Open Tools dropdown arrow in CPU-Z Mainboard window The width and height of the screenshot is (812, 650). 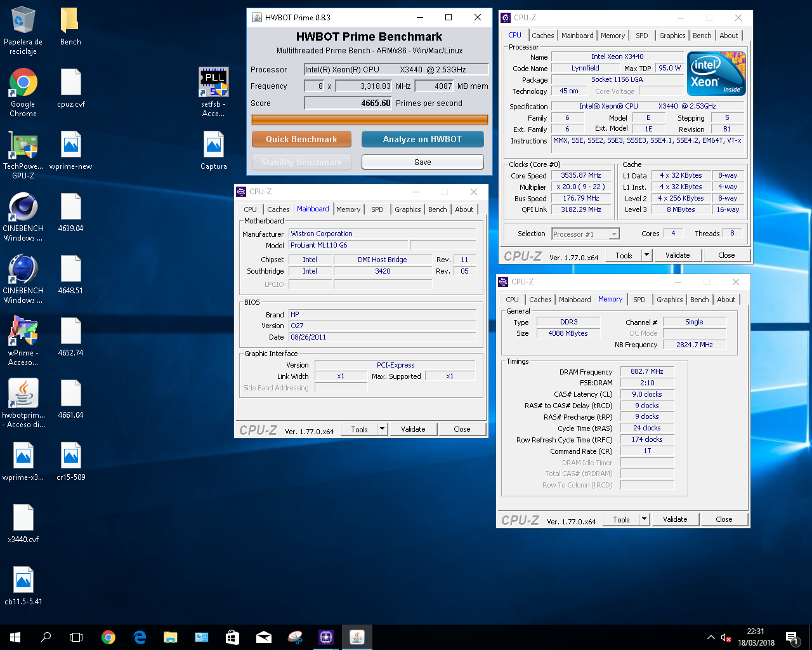point(382,429)
